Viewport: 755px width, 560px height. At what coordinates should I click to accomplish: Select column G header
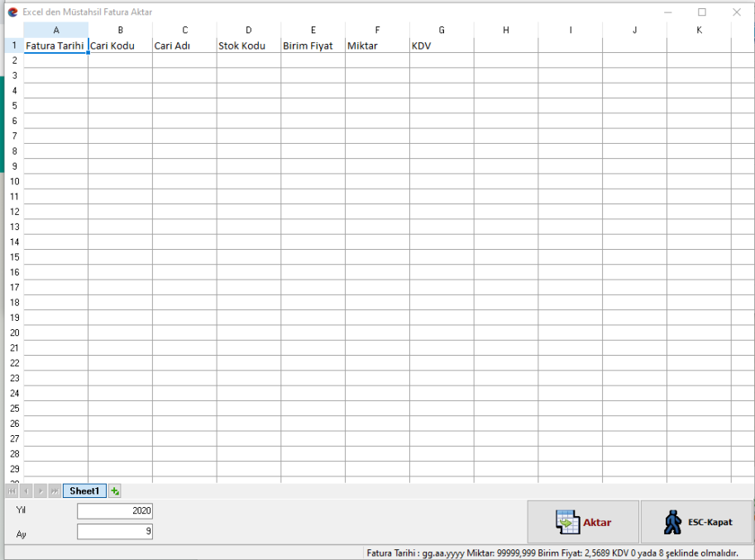[442, 30]
